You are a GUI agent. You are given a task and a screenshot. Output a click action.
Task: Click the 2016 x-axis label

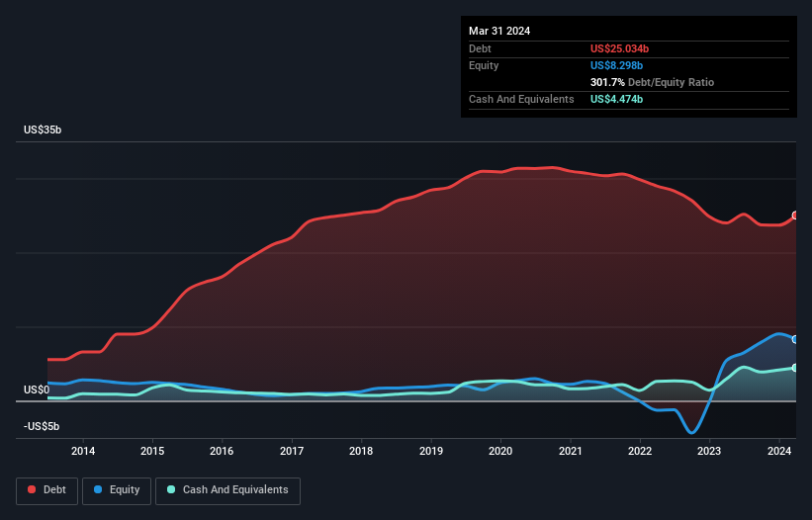[x=222, y=451]
